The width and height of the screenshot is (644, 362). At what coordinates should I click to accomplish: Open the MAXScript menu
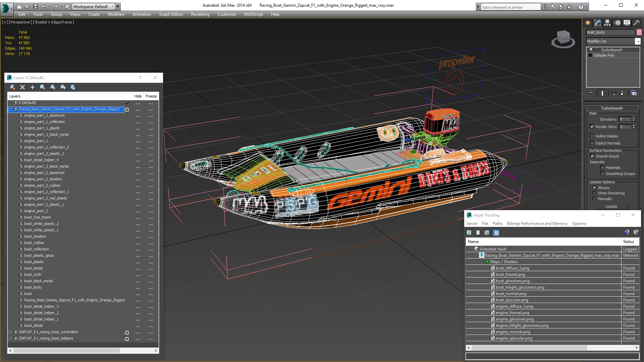pos(253,14)
